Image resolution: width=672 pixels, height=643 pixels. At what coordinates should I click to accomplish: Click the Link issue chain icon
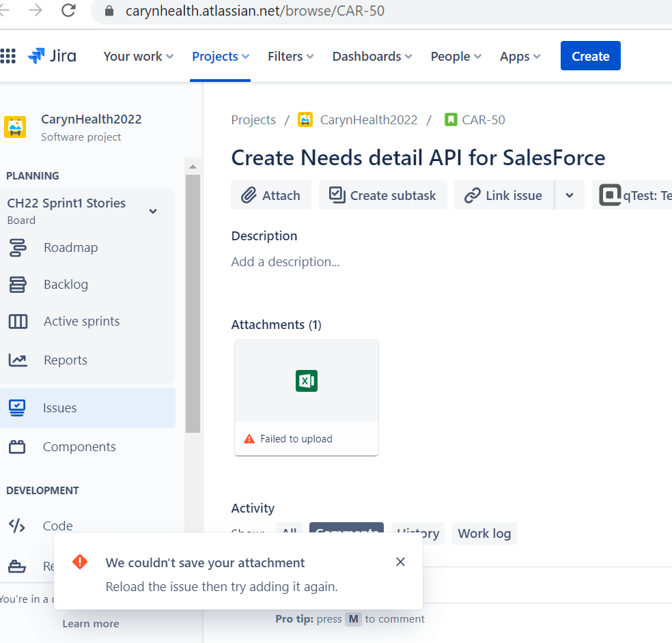[473, 196]
